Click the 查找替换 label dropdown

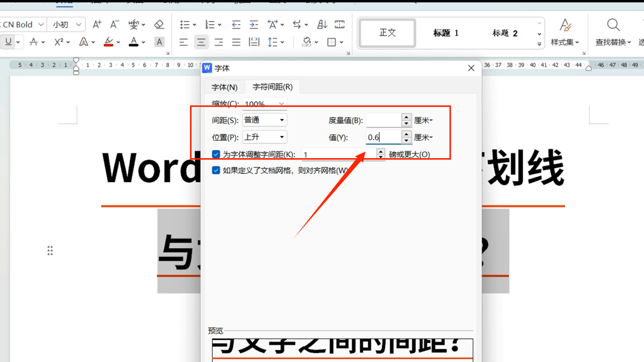(x=613, y=42)
